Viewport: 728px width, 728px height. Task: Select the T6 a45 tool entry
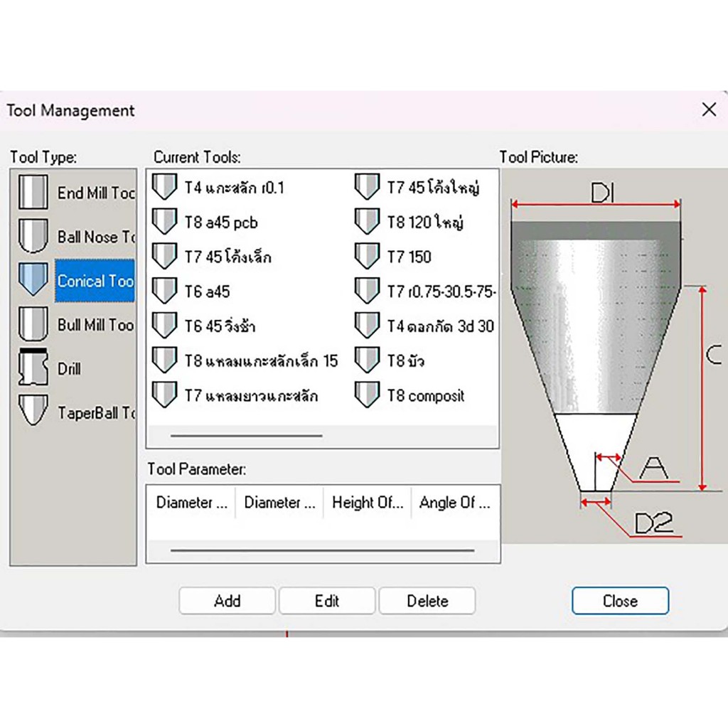click(207, 291)
